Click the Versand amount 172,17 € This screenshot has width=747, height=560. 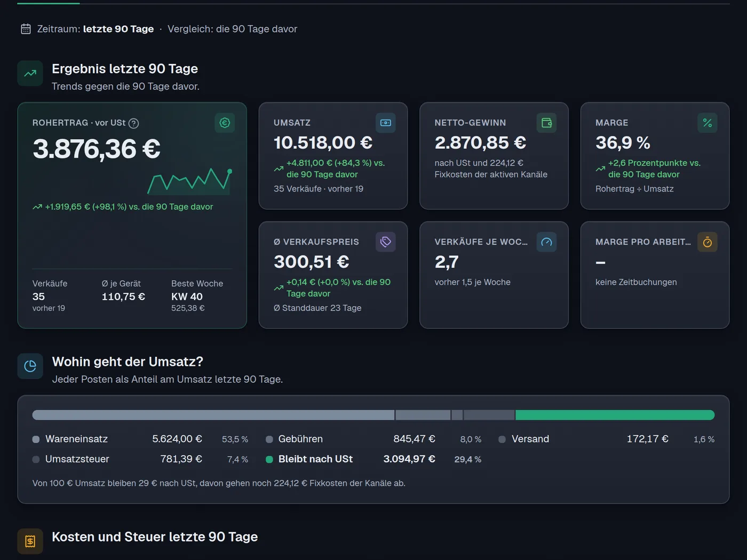(647, 439)
